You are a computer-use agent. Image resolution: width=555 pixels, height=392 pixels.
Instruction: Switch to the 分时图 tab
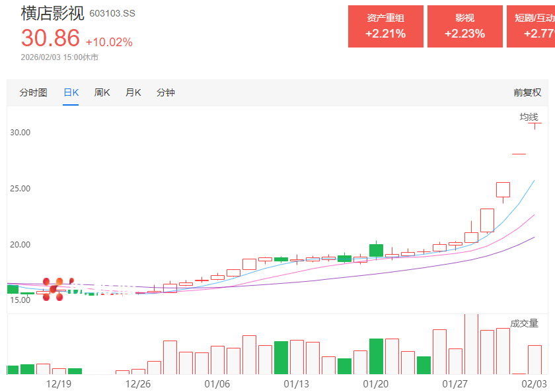pos(33,93)
